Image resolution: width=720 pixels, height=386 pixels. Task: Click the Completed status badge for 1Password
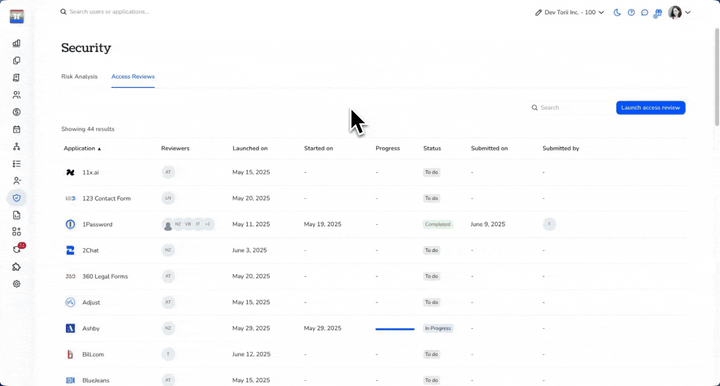coord(438,224)
